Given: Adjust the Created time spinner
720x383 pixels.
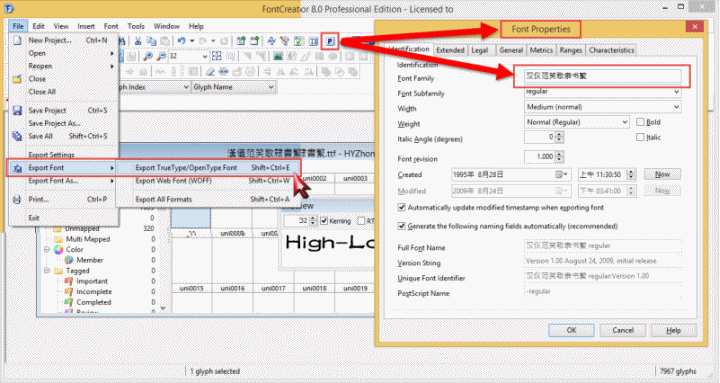Looking at the screenshot, I should (x=631, y=175).
